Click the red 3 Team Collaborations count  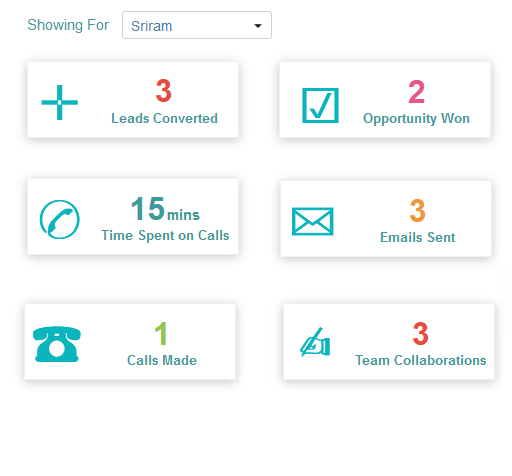(420, 333)
